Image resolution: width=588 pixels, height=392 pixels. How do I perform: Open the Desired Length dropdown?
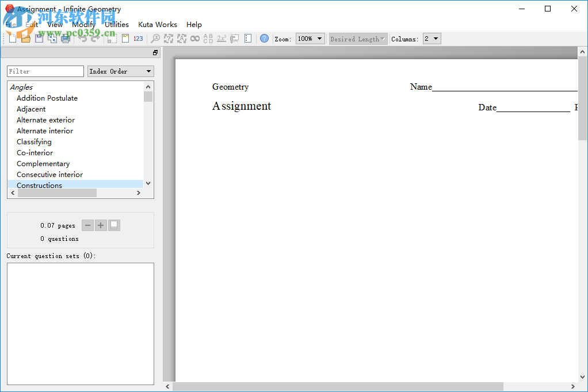tap(358, 39)
